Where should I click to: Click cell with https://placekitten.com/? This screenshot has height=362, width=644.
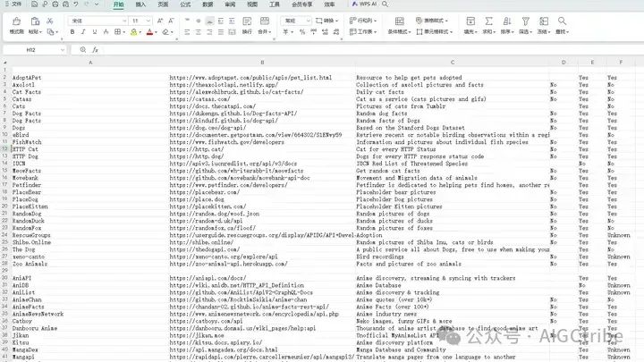click(x=262, y=206)
